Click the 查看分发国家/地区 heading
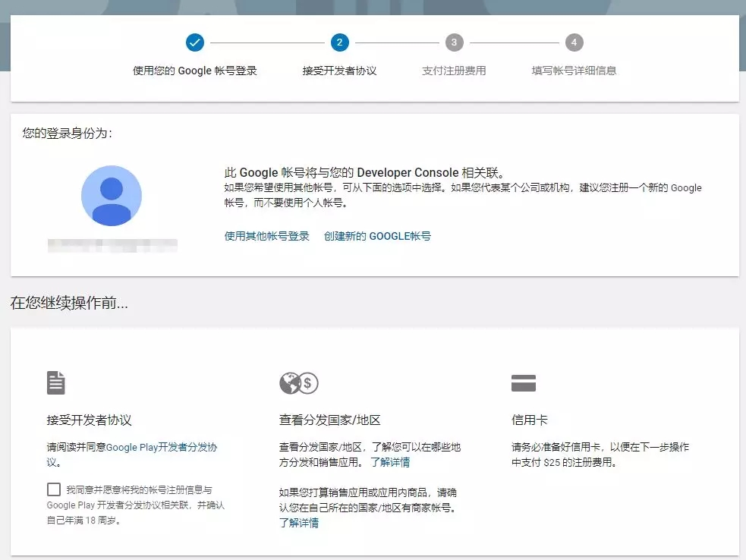Screen dimensions: 746x560 click(329, 420)
